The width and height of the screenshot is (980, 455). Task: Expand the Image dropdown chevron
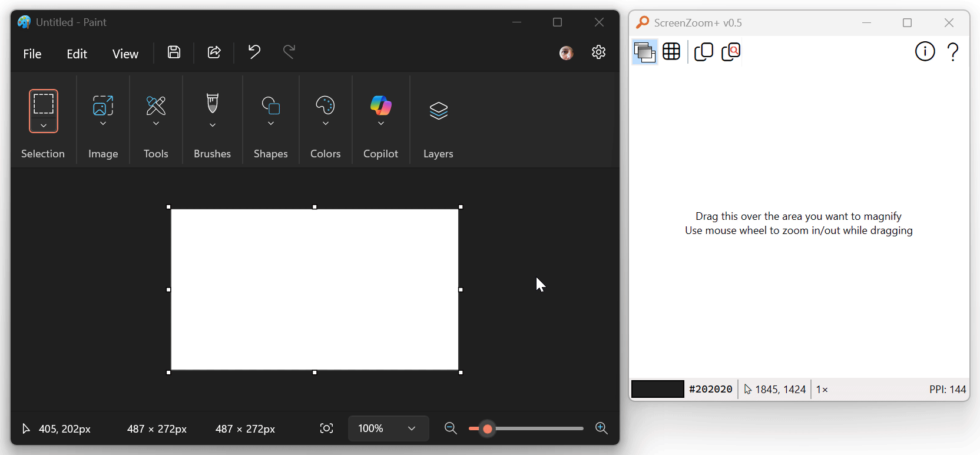point(103,124)
